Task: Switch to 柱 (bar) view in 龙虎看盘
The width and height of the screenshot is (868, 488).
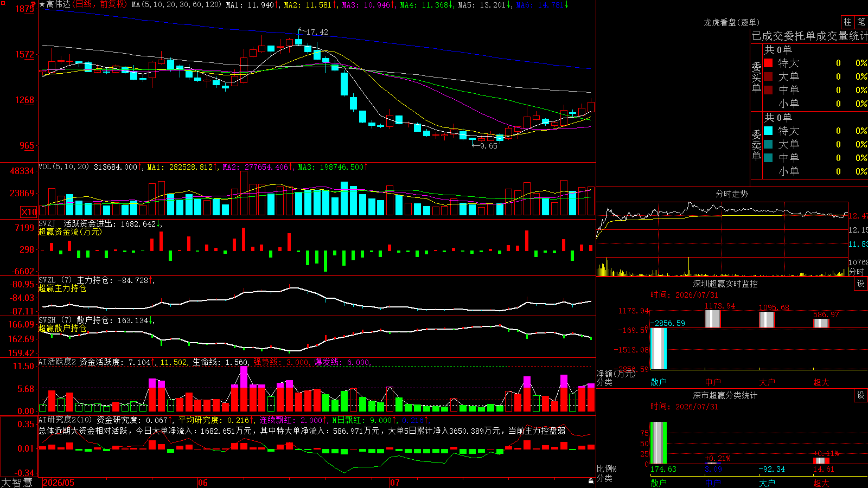Action: [x=847, y=22]
